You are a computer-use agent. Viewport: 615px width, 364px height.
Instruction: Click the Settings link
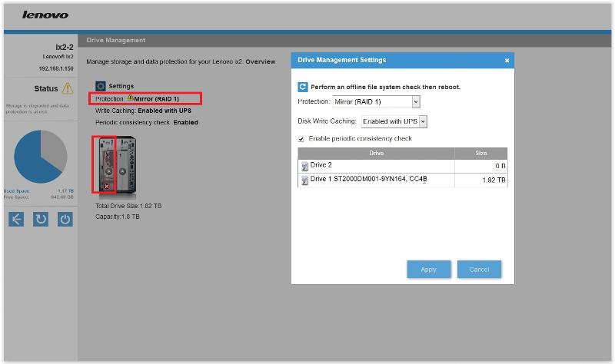(121, 86)
